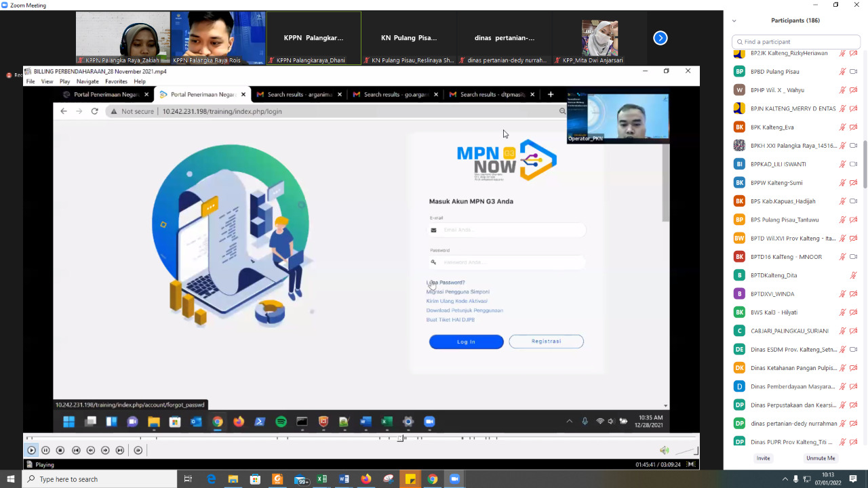Select Search results - go.argan Gmail tab
The width and height of the screenshot is (868, 488).
(x=397, y=95)
